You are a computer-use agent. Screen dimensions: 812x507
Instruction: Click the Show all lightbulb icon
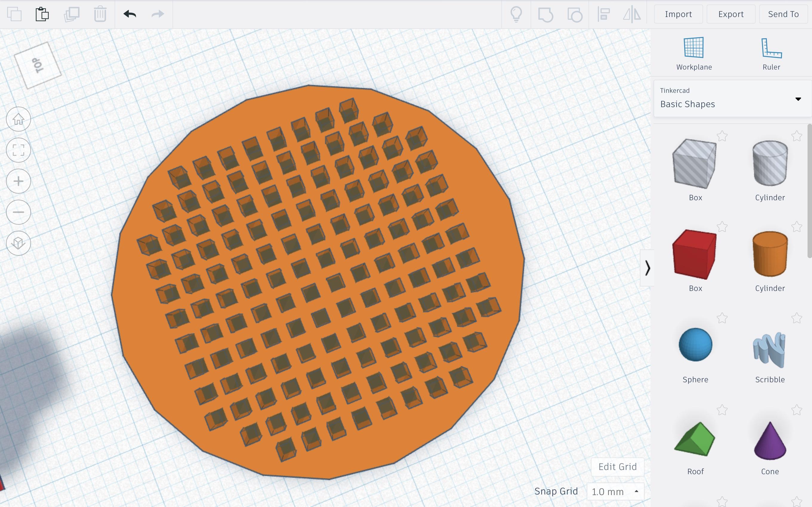click(516, 14)
